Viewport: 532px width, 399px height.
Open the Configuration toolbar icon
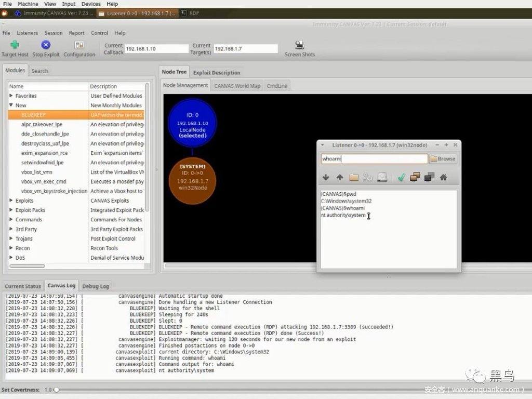coord(79,45)
